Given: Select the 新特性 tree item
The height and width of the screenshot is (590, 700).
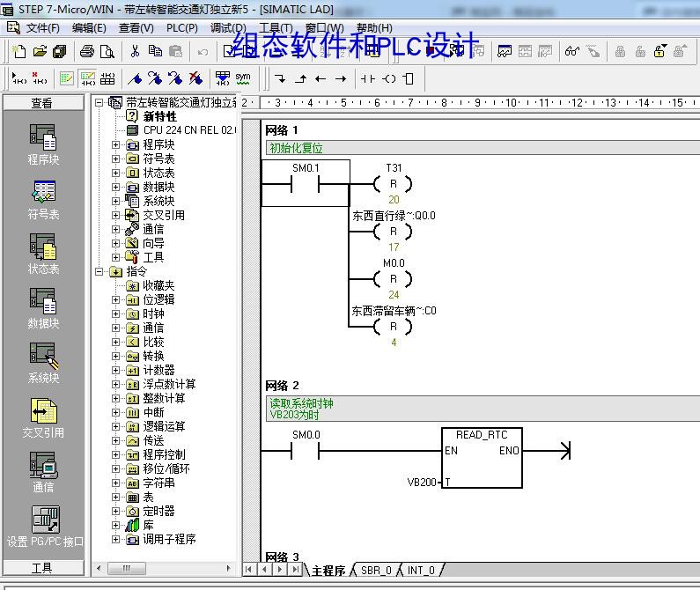Looking at the screenshot, I should click(x=160, y=116).
